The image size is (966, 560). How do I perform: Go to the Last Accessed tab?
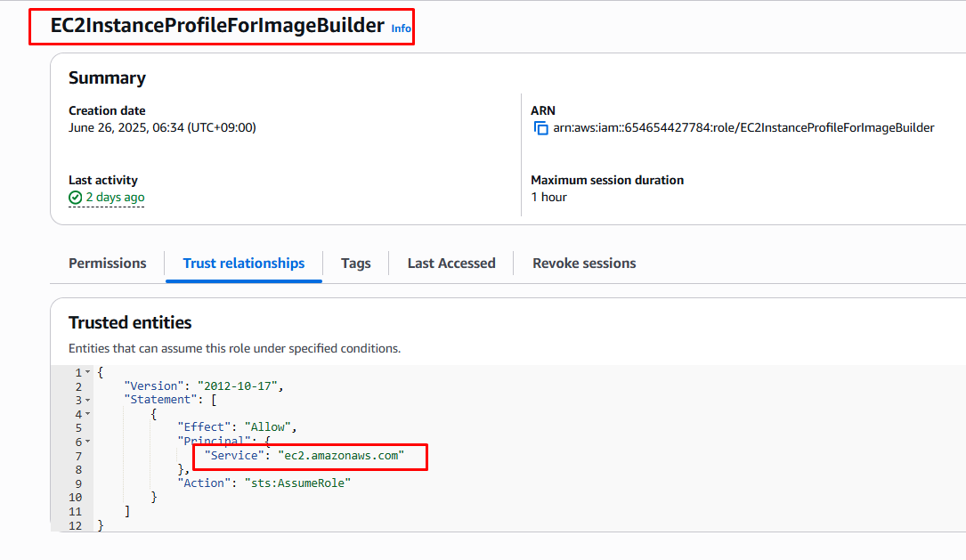[x=451, y=264]
